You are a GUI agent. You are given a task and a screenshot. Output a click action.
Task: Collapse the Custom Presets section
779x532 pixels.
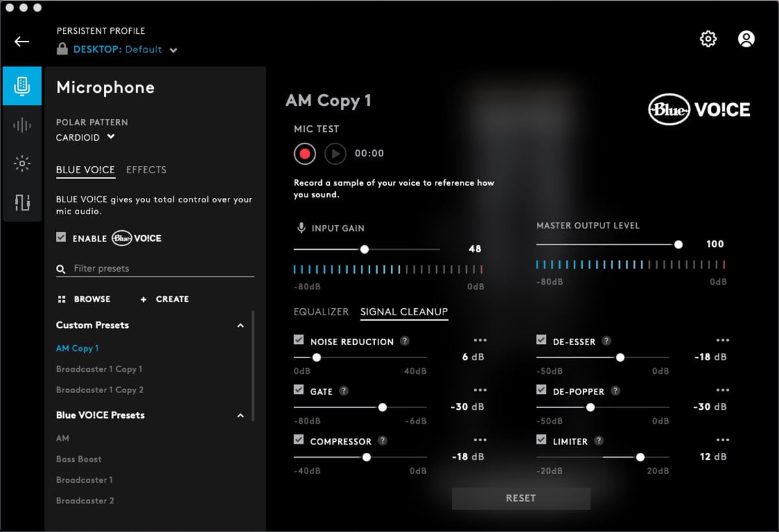240,326
